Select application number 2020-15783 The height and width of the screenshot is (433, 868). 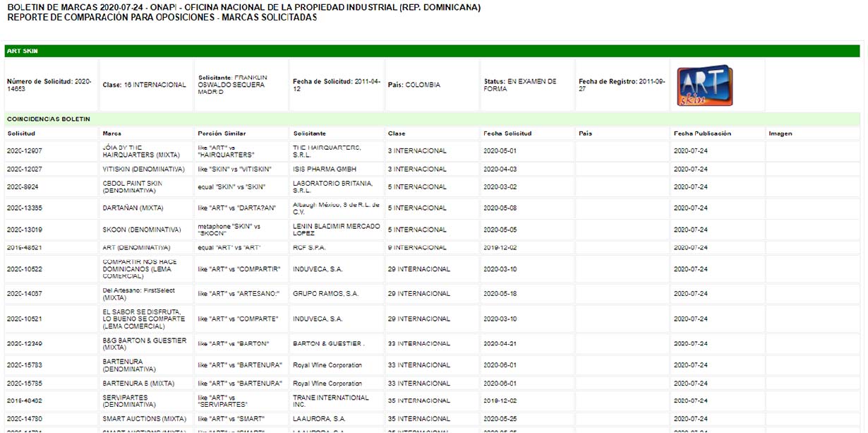tap(25, 365)
